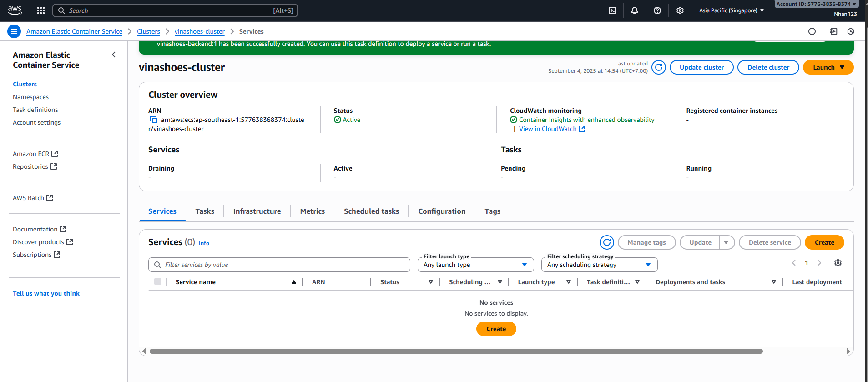Screen dimensions: 868x382
Task: Select all services checkbox
Action: pyautogui.click(x=158, y=281)
